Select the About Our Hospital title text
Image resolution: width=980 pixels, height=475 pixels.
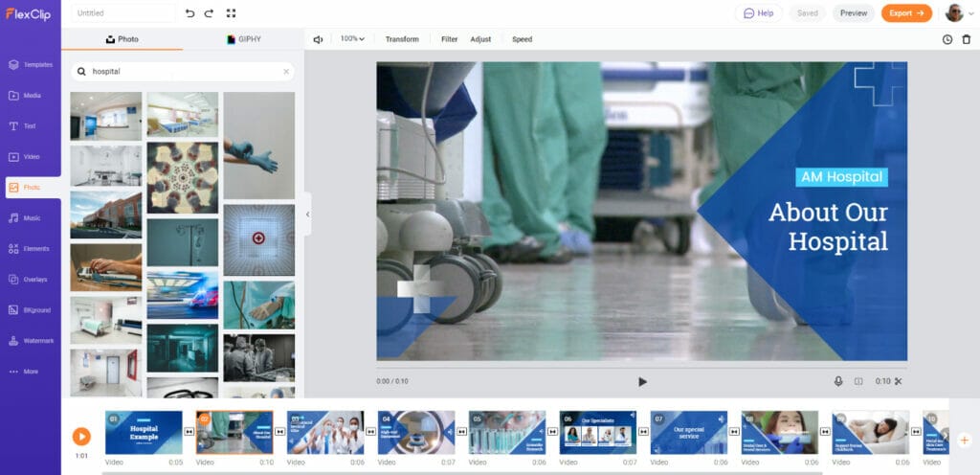tap(828, 226)
